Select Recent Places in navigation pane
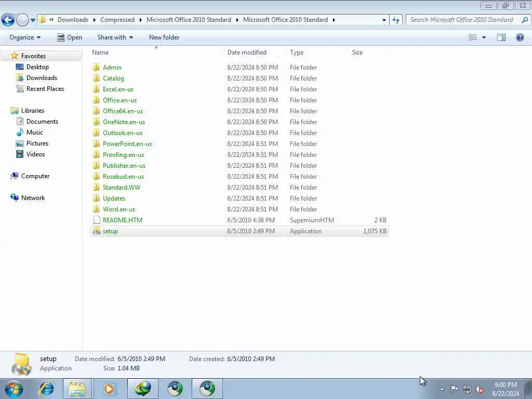 point(45,88)
